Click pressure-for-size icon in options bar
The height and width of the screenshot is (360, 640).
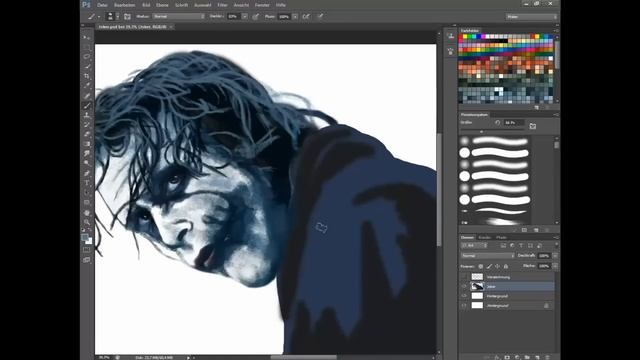tap(320, 16)
